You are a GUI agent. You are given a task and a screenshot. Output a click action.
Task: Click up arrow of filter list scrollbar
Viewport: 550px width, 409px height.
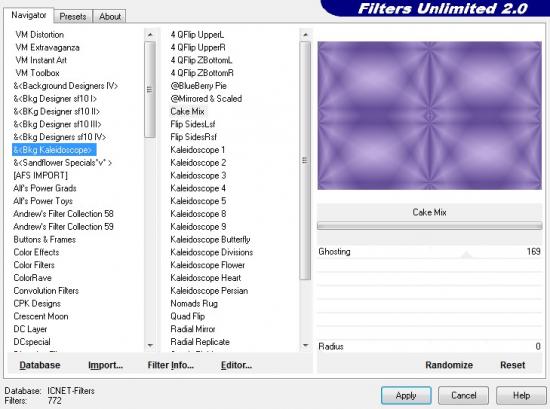[305, 35]
